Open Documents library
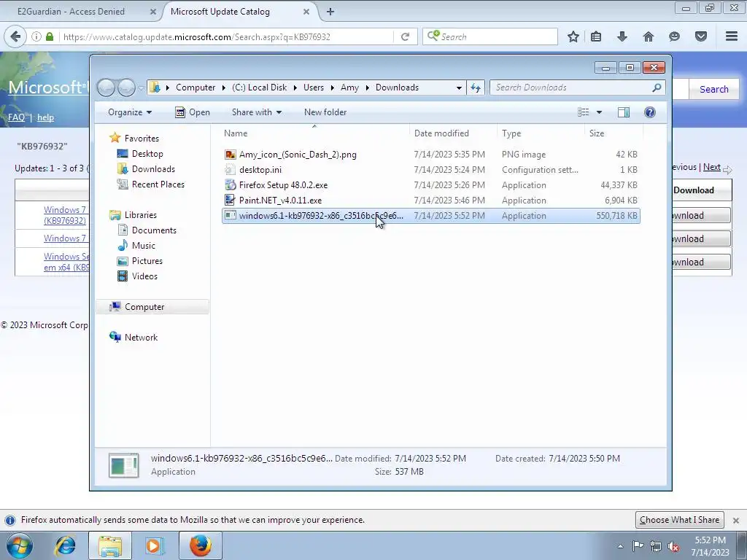Screen dimensions: 747x560 tap(154, 230)
